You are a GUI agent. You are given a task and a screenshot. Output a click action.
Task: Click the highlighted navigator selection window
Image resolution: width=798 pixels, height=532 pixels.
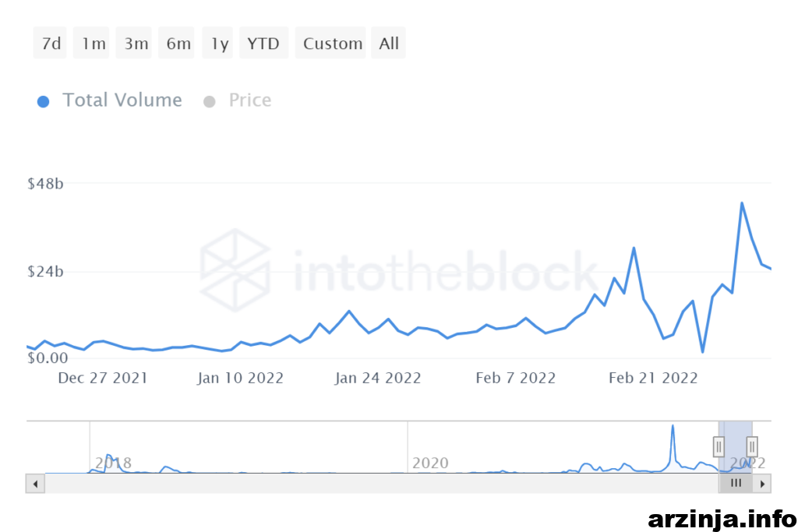[x=736, y=447]
